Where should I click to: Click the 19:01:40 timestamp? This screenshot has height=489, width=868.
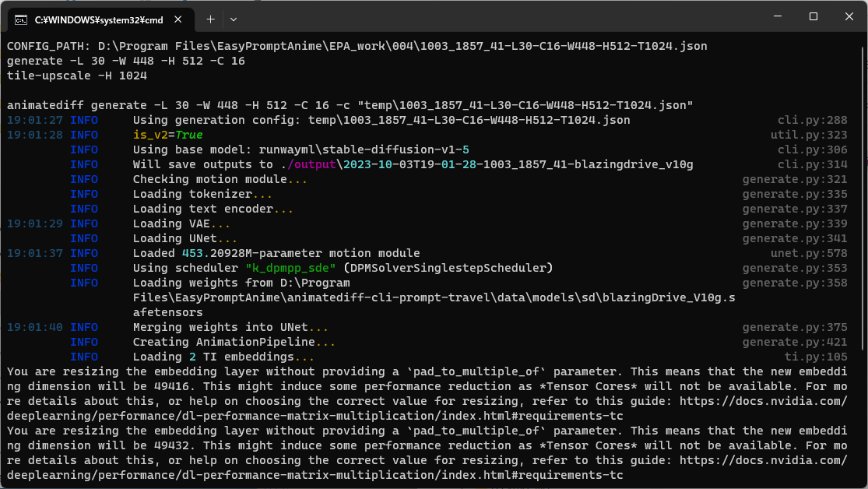tap(35, 327)
